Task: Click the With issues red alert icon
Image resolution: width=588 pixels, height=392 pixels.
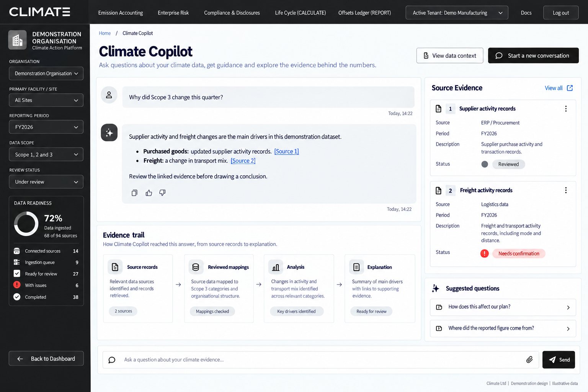Action: (x=17, y=285)
